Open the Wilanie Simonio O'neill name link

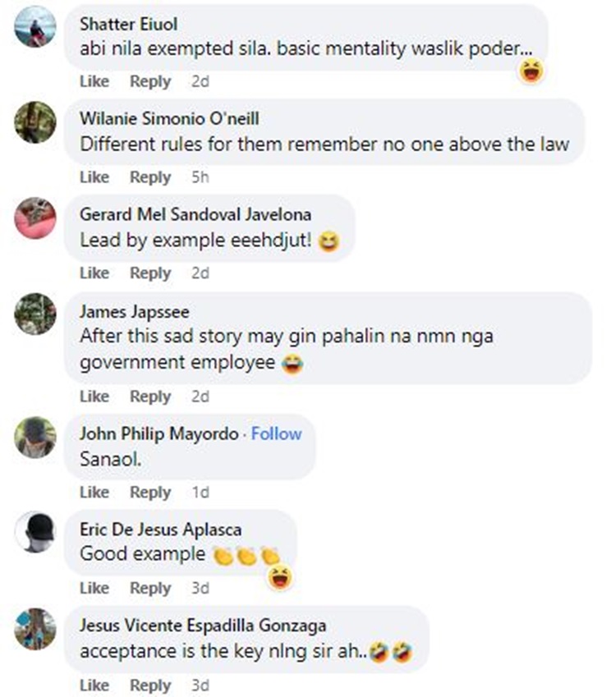pos(169,119)
